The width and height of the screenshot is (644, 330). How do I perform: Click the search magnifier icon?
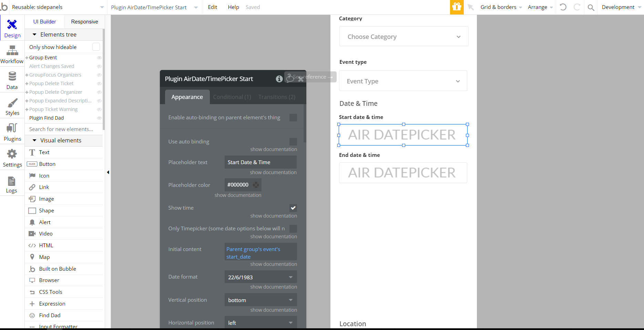pos(591,7)
